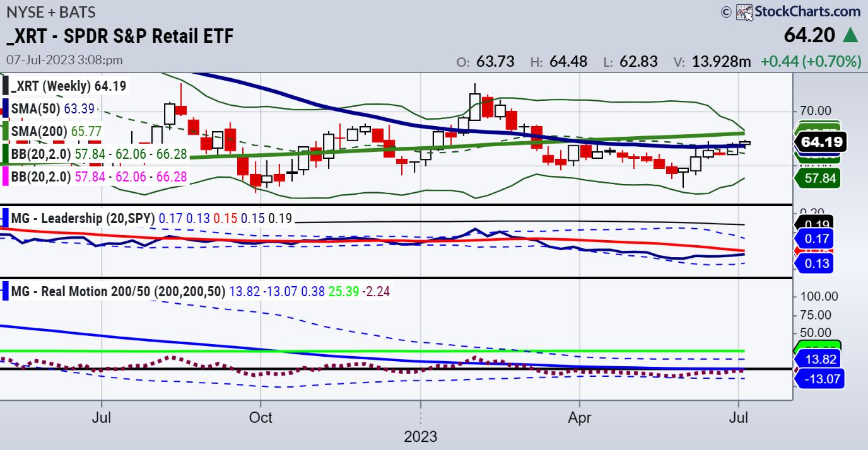This screenshot has width=868, height=450.
Task: Click the 2023 year label on time axis
Action: (x=420, y=436)
